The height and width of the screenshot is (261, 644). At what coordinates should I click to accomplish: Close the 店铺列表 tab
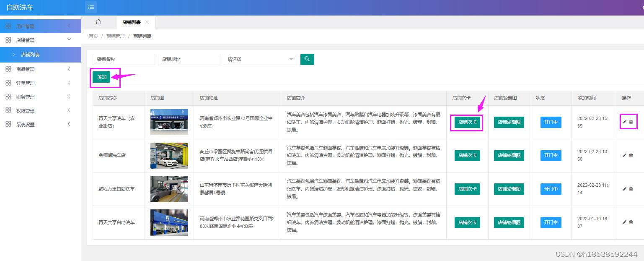147,22
